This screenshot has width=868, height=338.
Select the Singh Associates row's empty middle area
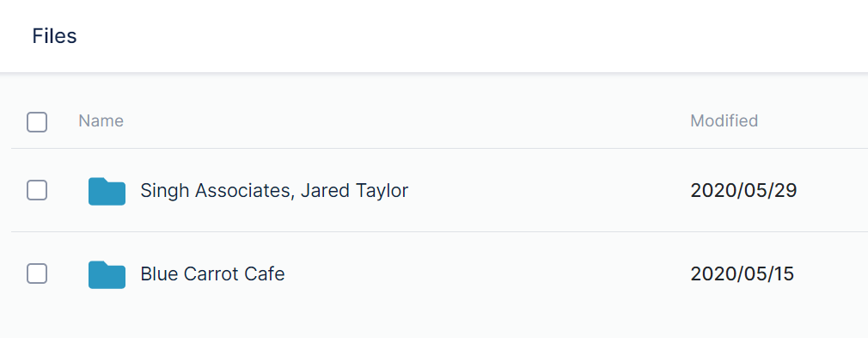[548, 191]
